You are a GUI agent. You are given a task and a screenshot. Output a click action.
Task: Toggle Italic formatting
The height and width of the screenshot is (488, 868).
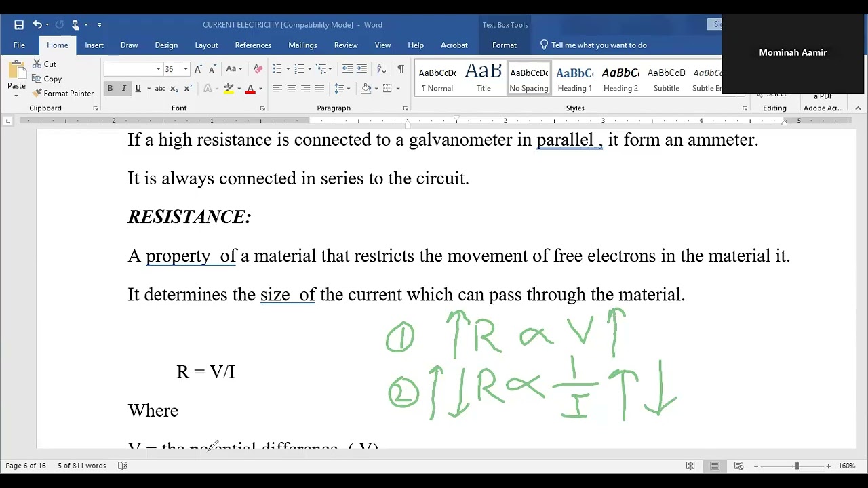(124, 89)
